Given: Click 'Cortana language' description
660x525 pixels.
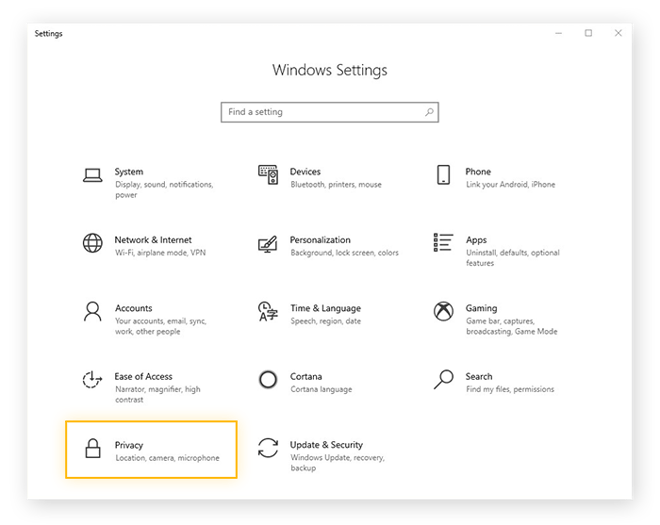Looking at the screenshot, I should (321, 389).
